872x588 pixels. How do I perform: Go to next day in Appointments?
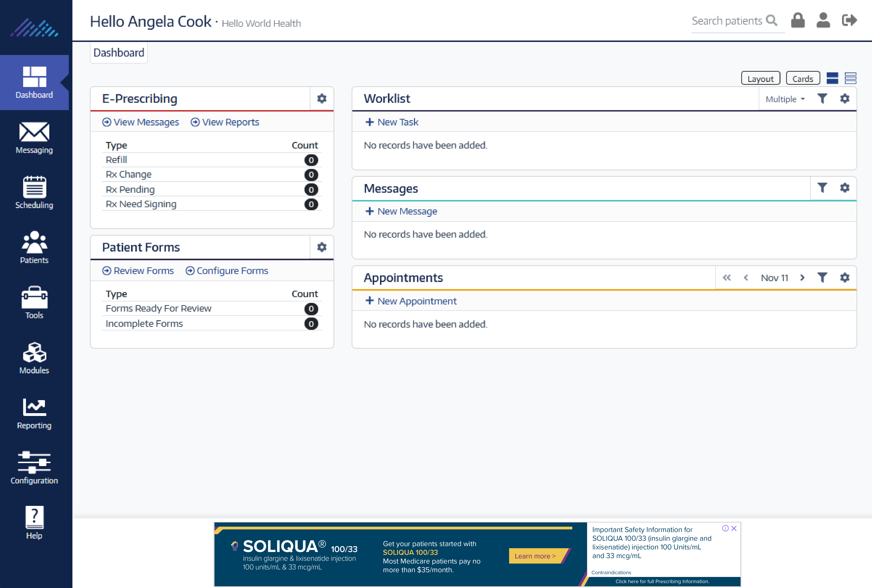(802, 278)
